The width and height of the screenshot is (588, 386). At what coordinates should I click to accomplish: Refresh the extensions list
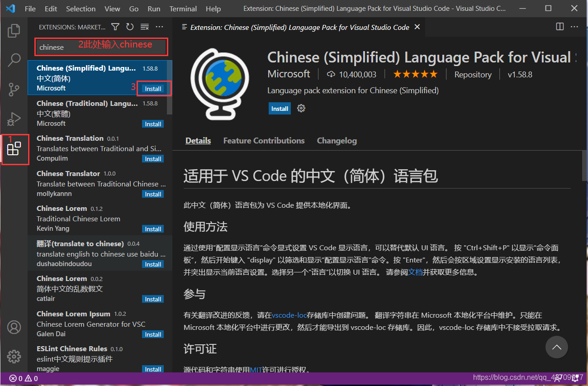tap(130, 27)
